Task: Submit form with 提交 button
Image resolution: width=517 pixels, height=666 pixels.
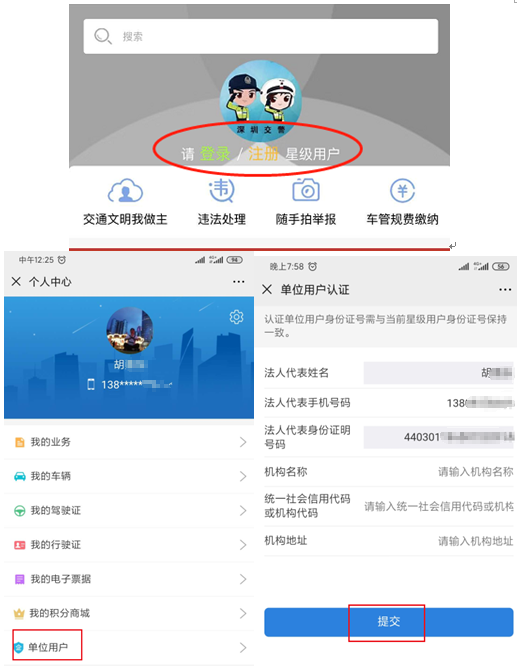Action: 389,622
